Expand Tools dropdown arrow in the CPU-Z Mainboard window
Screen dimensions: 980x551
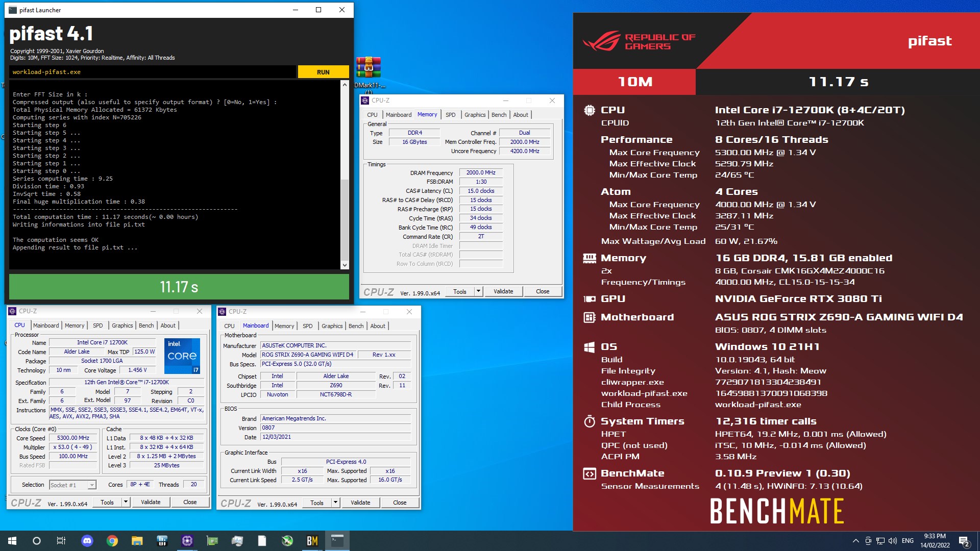(335, 503)
